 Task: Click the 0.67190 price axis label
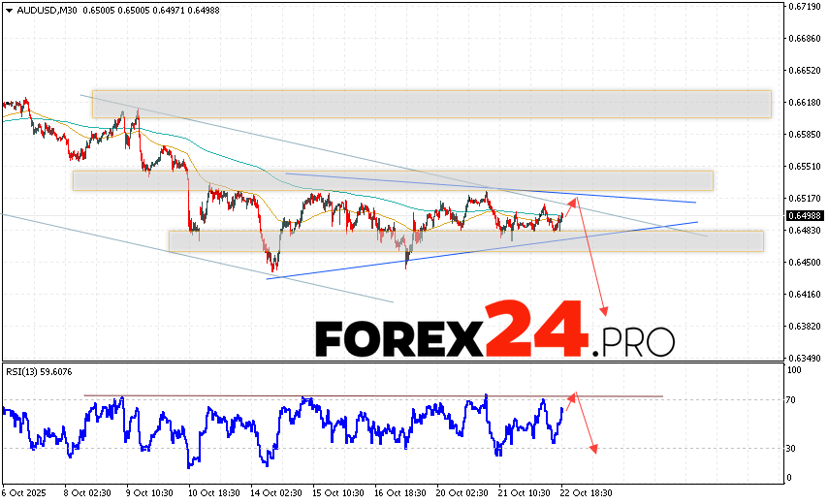point(805,7)
